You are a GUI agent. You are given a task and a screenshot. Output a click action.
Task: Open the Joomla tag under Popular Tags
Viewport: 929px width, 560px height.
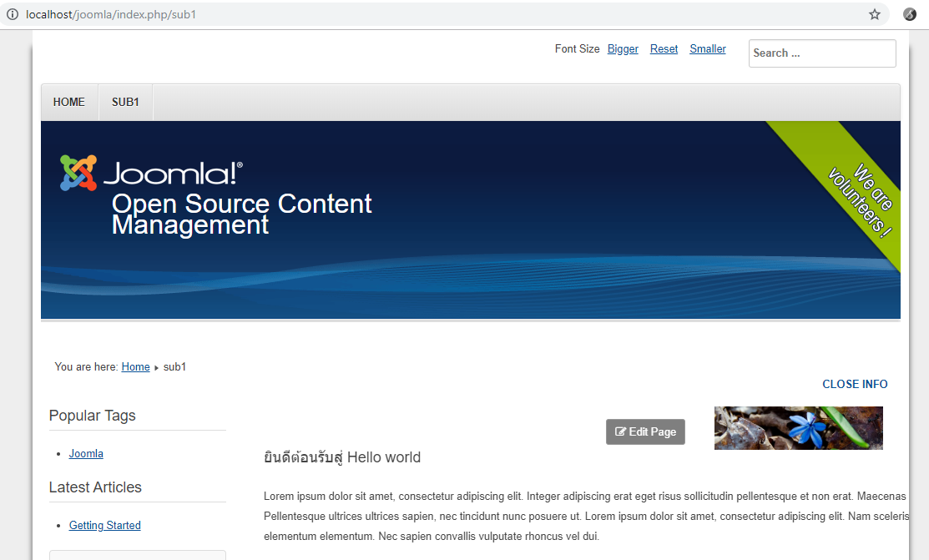(x=86, y=454)
